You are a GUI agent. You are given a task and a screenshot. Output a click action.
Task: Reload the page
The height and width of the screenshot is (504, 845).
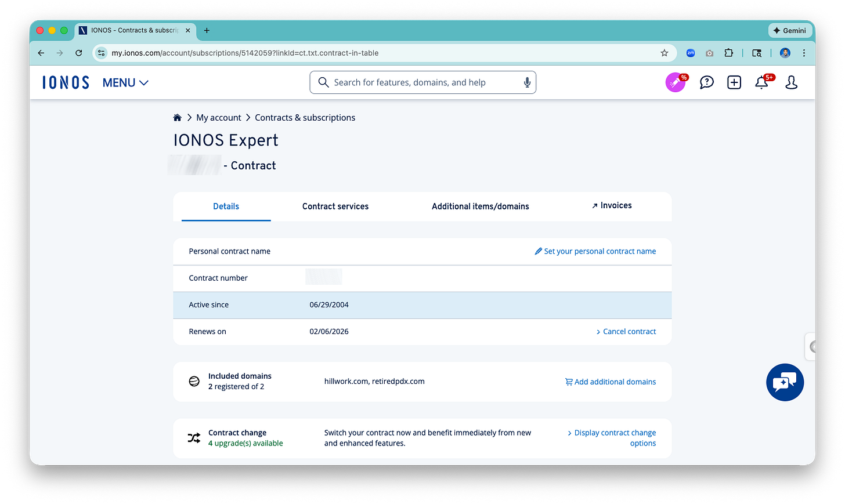coord(79,53)
